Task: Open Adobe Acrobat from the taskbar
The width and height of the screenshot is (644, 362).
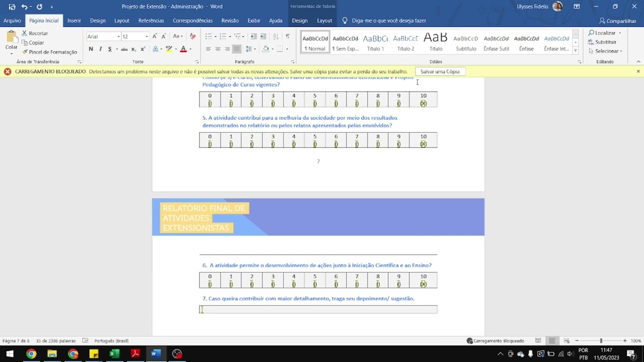Action: tap(135, 353)
